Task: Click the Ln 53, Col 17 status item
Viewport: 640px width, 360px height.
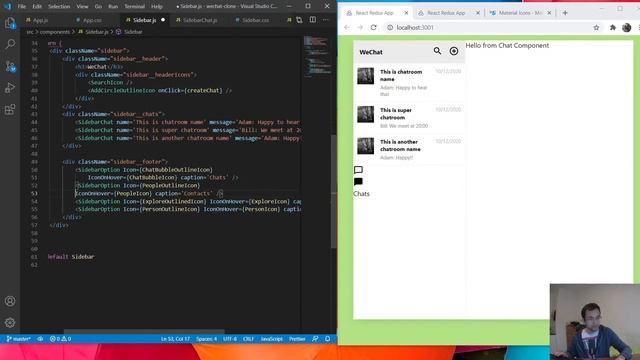Action: [175, 339]
